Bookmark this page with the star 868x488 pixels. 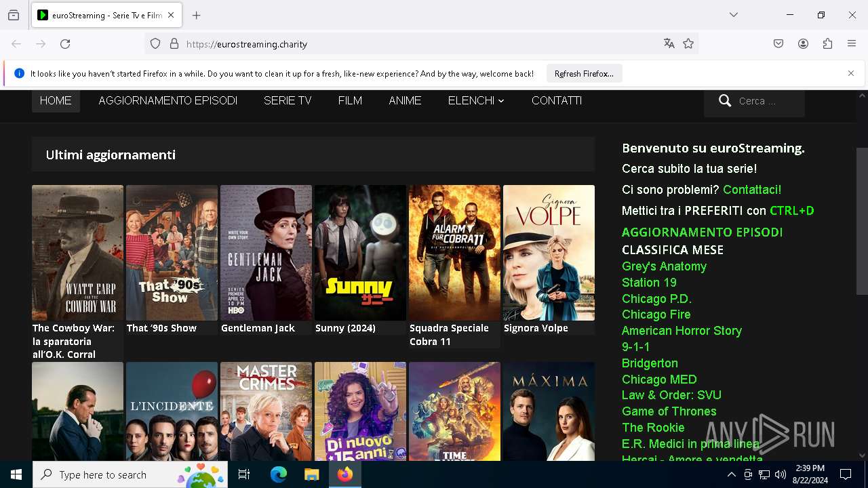[688, 44]
